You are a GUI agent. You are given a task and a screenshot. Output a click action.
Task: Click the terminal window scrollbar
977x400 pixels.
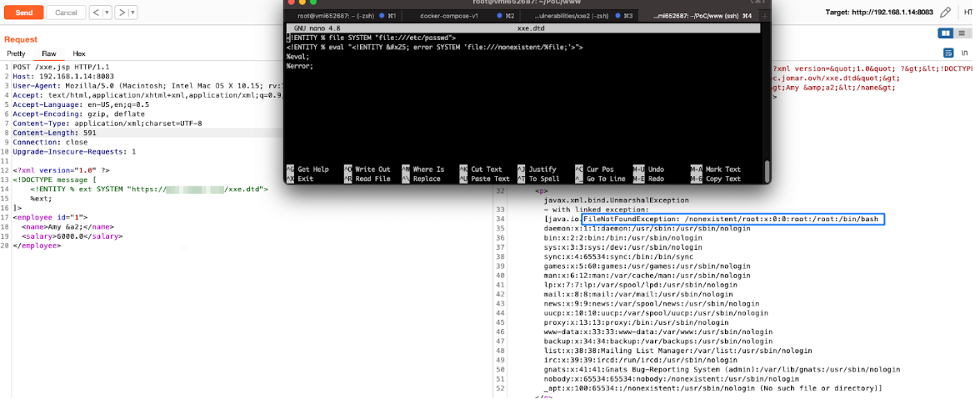pos(767,169)
